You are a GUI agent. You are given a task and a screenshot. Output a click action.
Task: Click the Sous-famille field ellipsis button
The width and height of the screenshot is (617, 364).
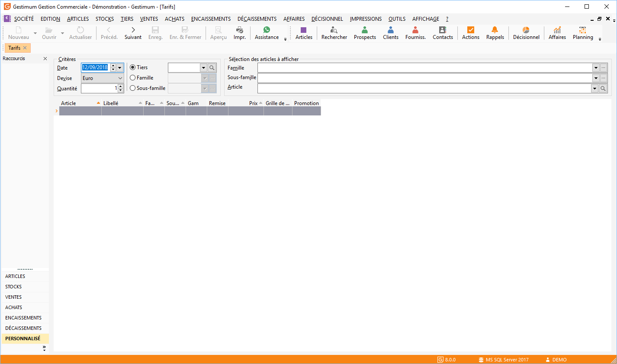(x=604, y=78)
